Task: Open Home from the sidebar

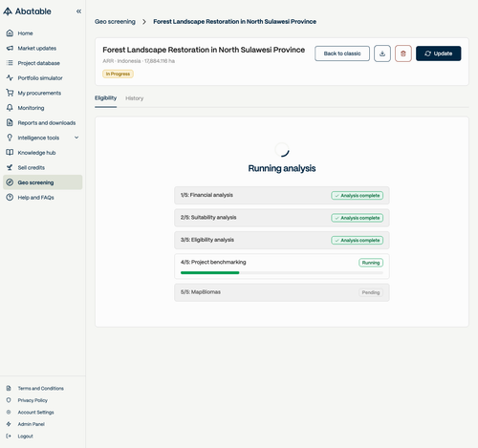Action: 43,33
